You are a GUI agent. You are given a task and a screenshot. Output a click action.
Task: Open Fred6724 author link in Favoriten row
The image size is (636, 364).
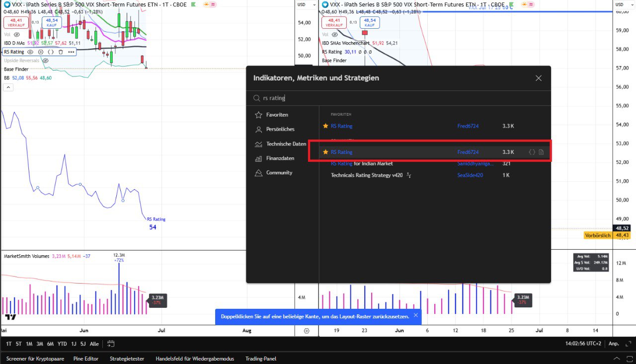pos(468,126)
